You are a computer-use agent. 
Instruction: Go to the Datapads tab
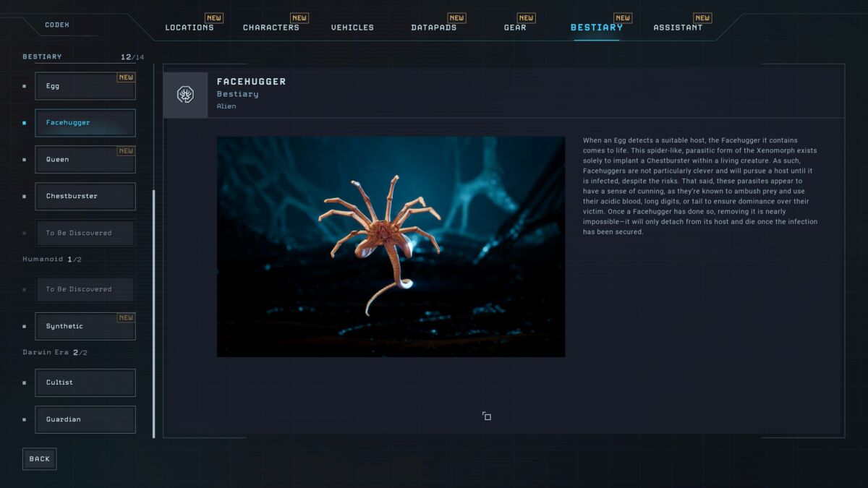pos(433,27)
